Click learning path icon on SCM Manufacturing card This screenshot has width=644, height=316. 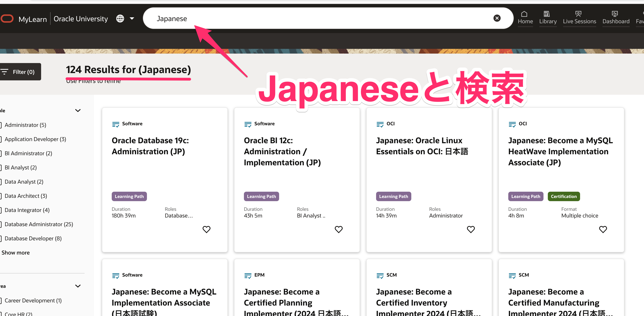(x=512, y=276)
